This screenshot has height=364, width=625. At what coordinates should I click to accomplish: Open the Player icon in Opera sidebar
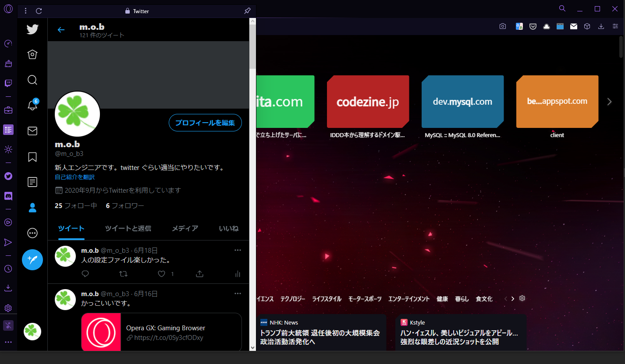click(x=8, y=222)
